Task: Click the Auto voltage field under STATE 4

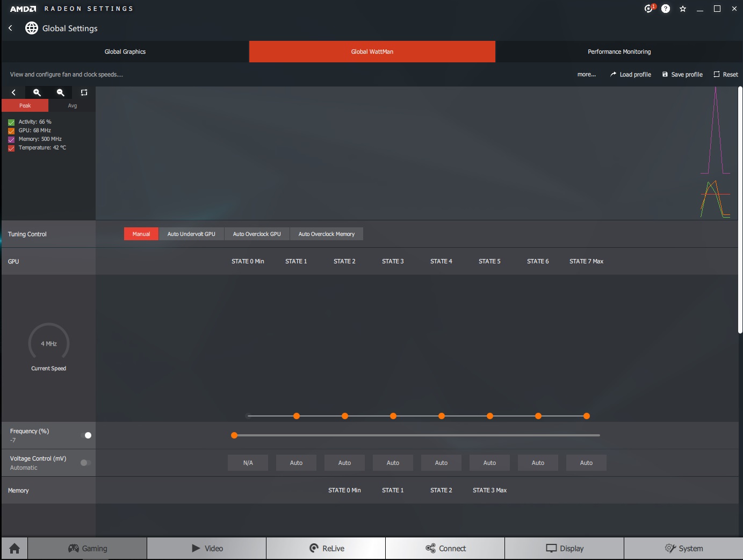Action: [441, 463]
